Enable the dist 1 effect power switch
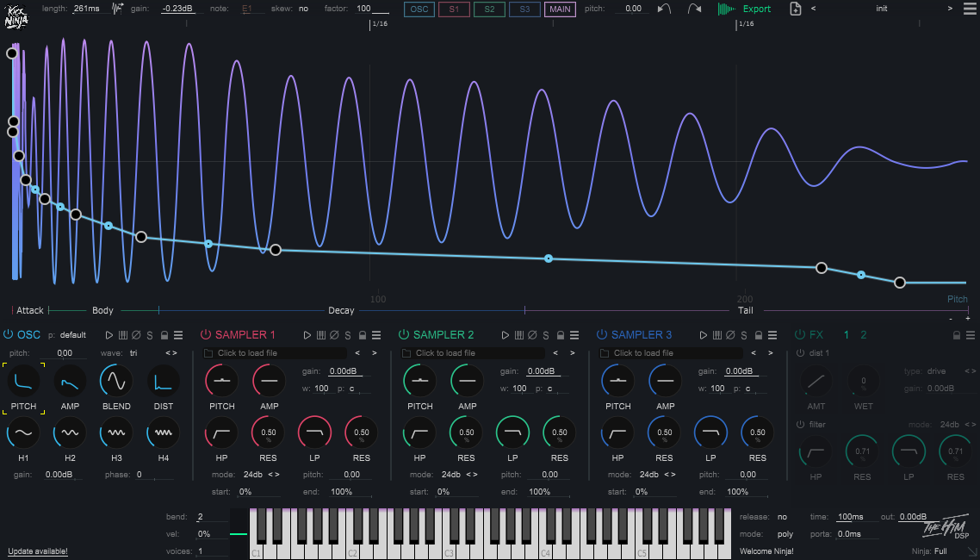Screen dimensions: 980x560 (800, 353)
